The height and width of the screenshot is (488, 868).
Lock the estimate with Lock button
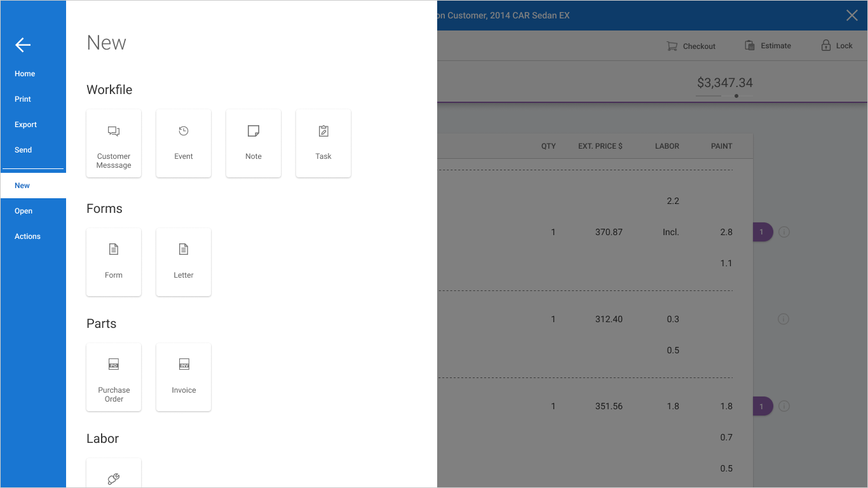(x=836, y=46)
